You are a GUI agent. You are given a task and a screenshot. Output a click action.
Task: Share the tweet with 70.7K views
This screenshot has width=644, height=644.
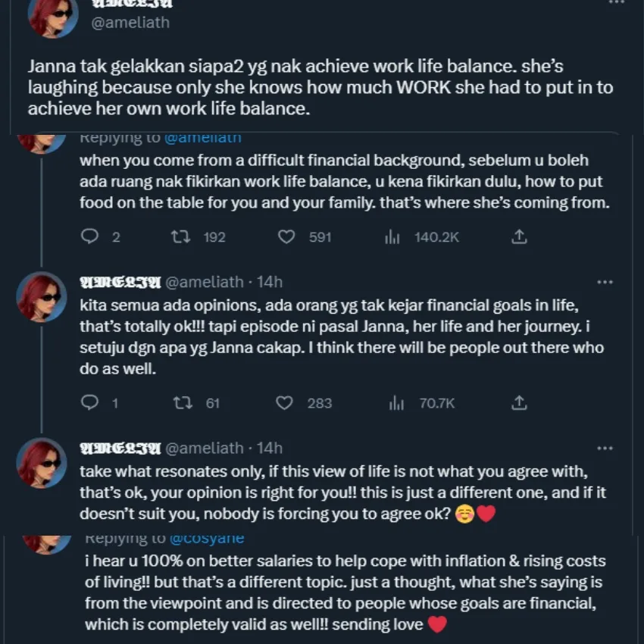pyautogui.click(x=518, y=403)
